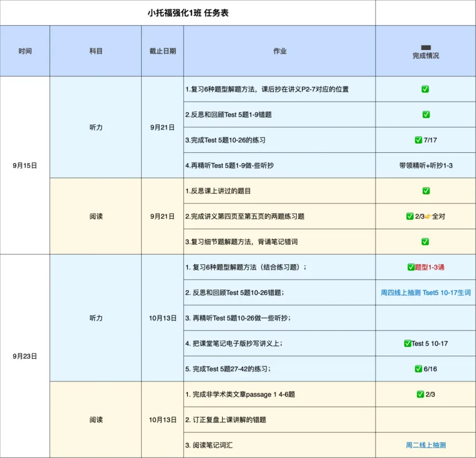Click the 10月13日 deadline in the second 听力 row
Image resolution: width=476 pixels, height=458 pixels.
[x=162, y=318]
